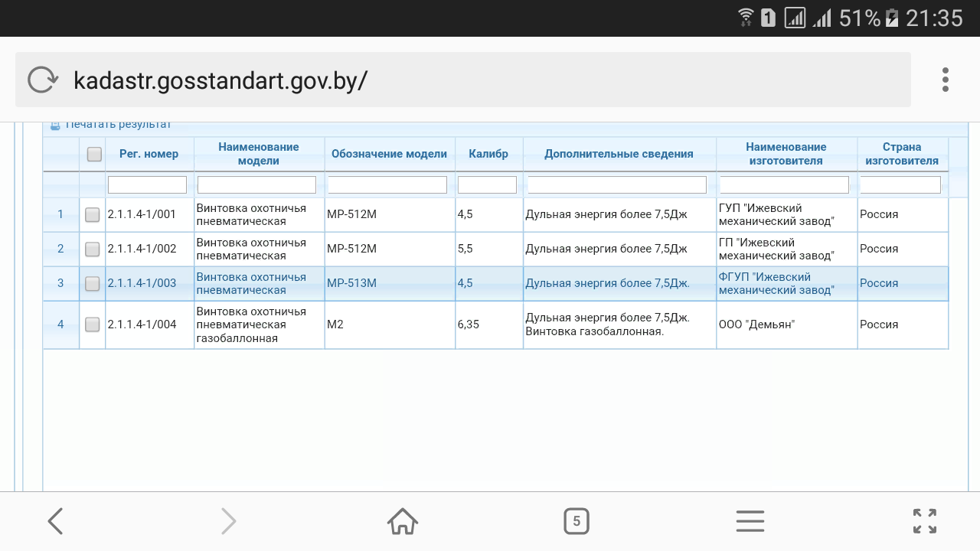This screenshot has height=551, width=980.
Task: Sort by Страна изготовителя column header
Action: 901,154
